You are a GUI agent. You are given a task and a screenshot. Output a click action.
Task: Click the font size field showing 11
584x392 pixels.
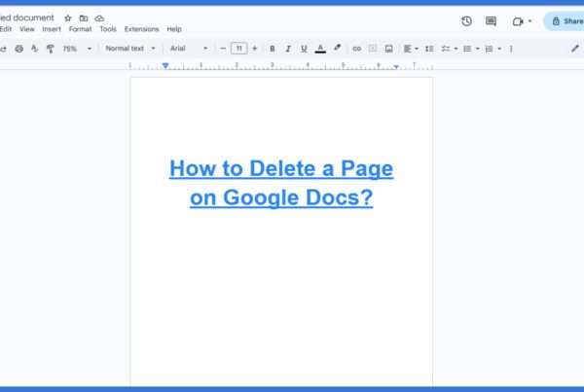pyautogui.click(x=239, y=49)
